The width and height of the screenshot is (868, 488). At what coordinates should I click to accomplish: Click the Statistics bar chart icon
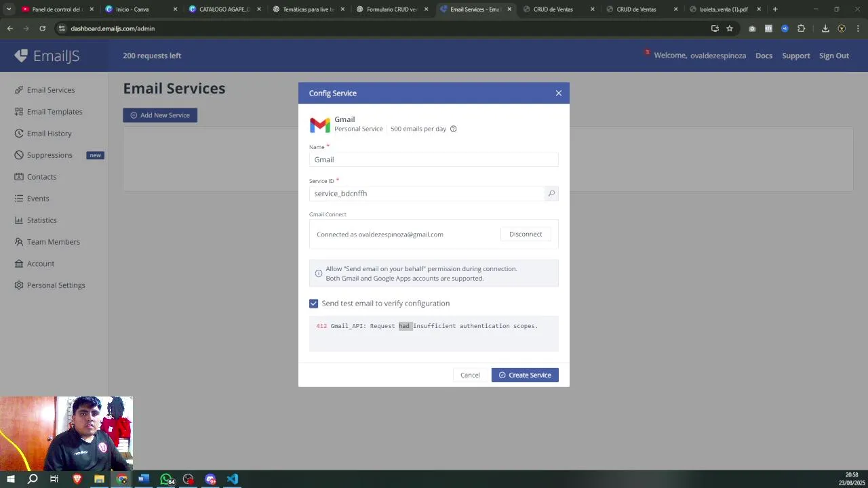click(x=19, y=220)
